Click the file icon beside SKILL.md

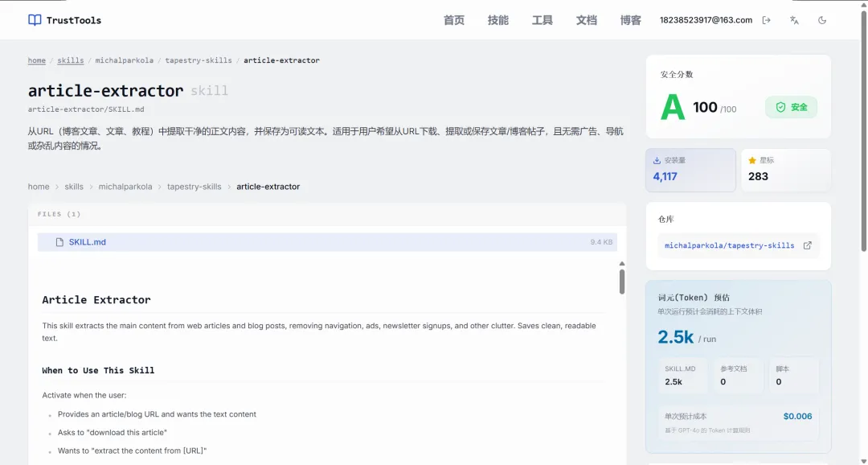point(59,242)
